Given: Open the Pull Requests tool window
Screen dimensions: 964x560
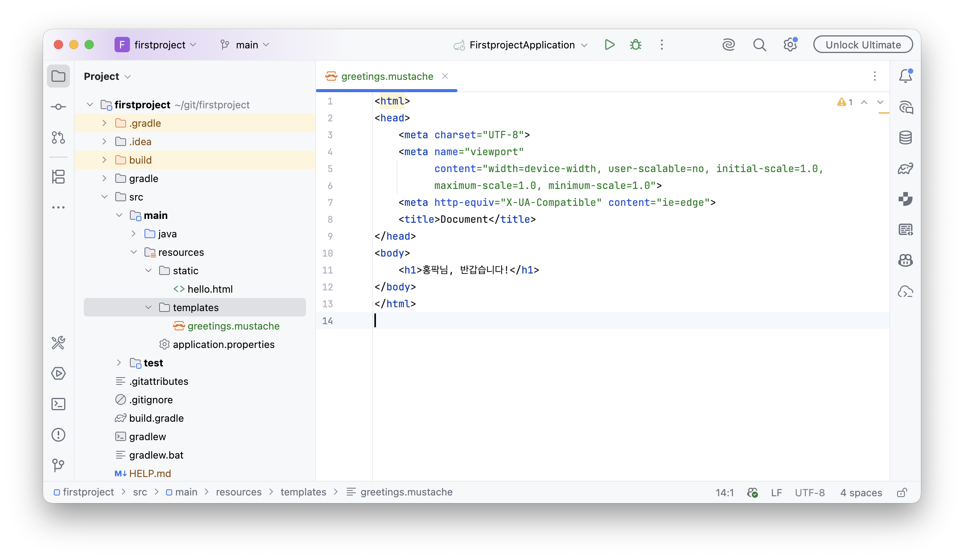Looking at the screenshot, I should click(x=58, y=138).
